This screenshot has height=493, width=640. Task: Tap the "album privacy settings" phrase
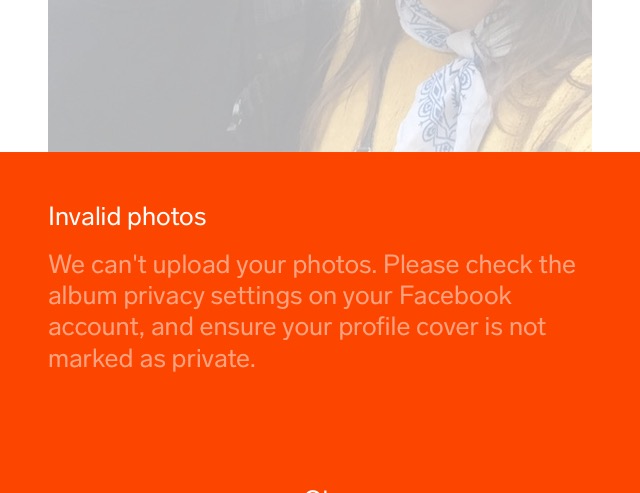pos(175,296)
